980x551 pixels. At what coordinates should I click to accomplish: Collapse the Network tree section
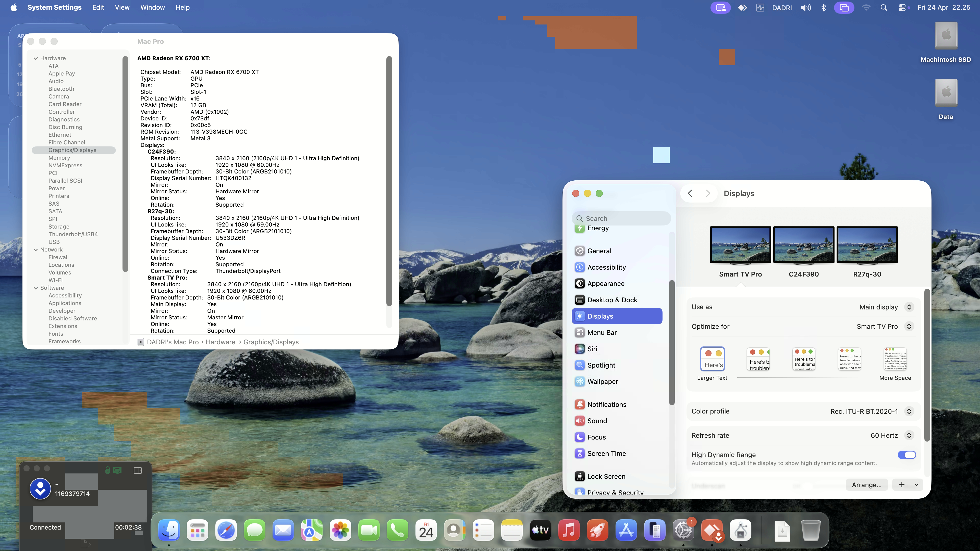click(x=36, y=250)
